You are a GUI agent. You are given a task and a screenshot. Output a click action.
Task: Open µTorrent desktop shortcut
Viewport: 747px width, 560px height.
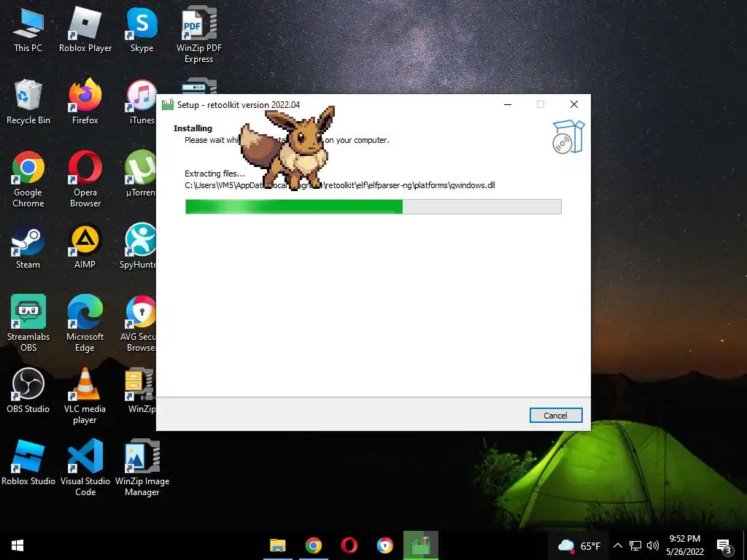(141, 174)
